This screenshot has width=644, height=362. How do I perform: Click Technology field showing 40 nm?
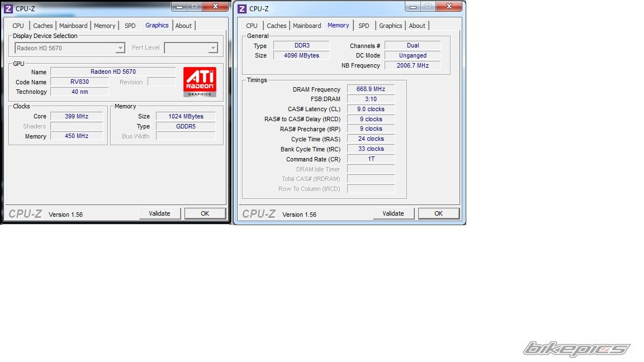tap(79, 92)
